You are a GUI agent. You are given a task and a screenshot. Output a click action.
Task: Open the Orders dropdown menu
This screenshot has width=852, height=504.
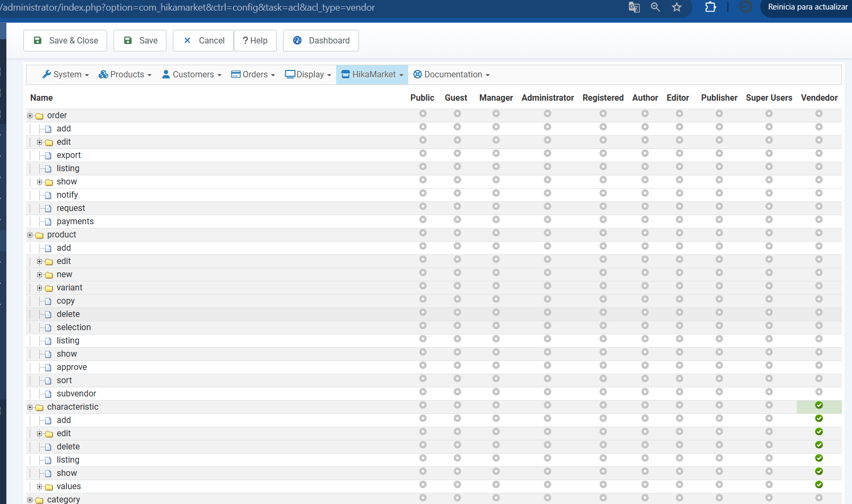(x=253, y=75)
